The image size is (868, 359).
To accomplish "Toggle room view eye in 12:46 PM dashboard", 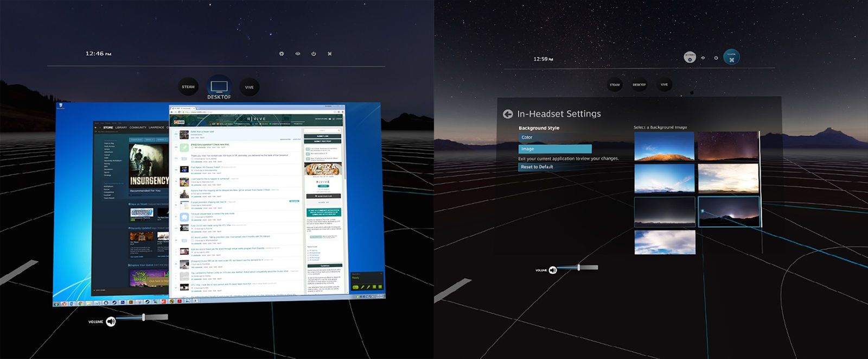I will point(298,54).
